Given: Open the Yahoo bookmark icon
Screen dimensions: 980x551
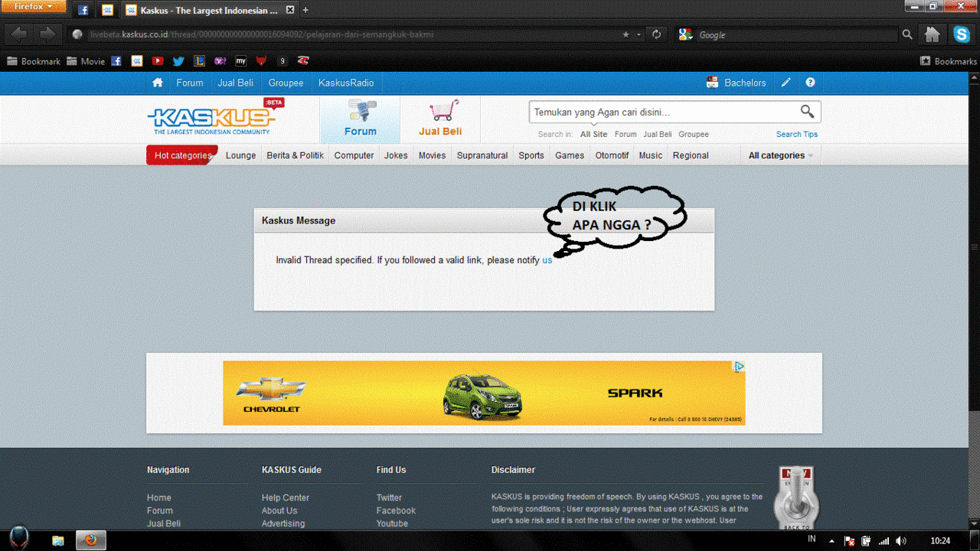Looking at the screenshot, I should coord(220,61).
